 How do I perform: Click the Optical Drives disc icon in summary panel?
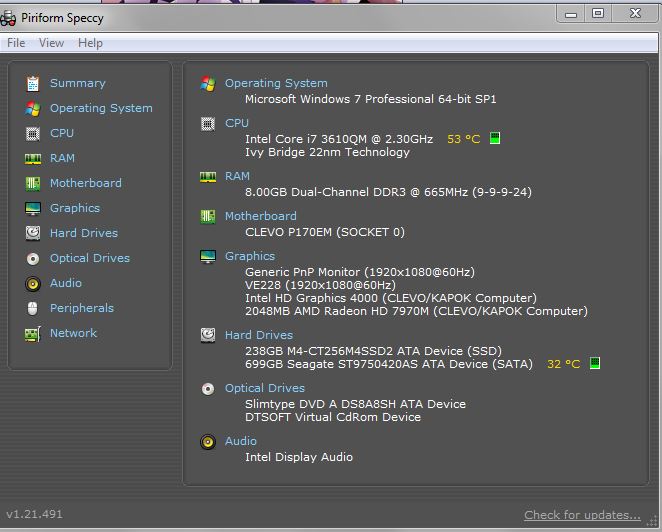pyautogui.click(x=208, y=388)
